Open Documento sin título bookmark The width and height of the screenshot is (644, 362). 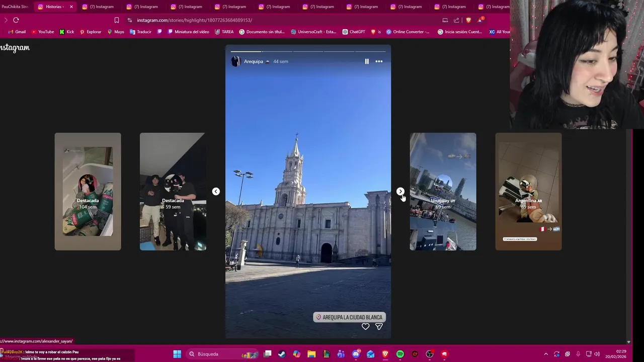click(x=262, y=32)
